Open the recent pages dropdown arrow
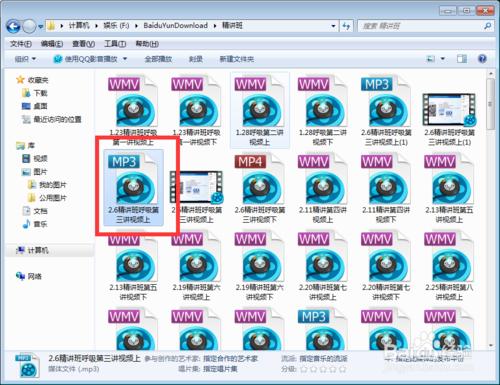 pyautogui.click(x=40, y=26)
